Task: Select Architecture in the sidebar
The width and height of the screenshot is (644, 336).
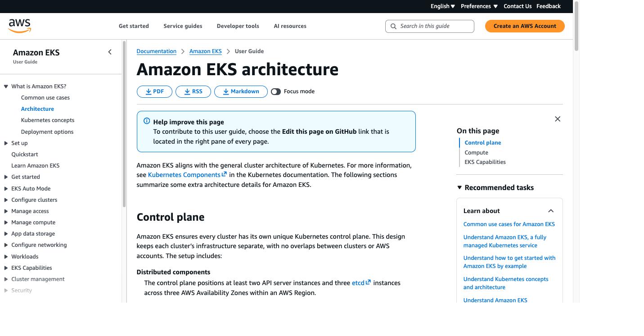Action: point(37,109)
